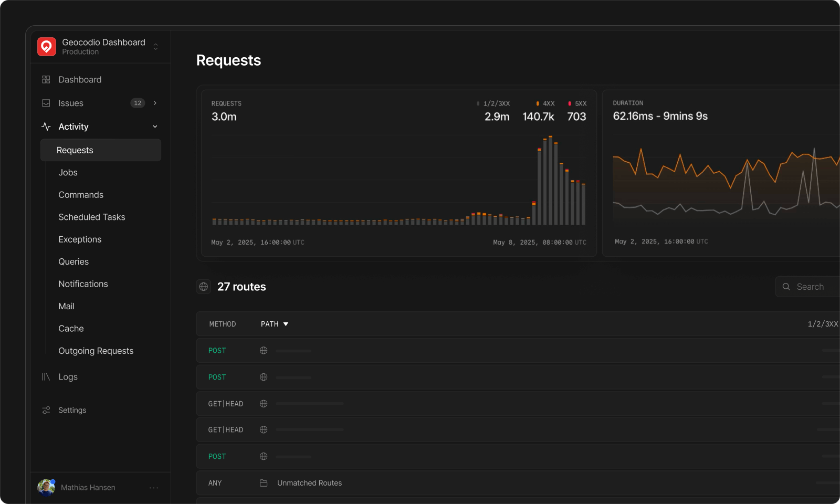This screenshot has width=840, height=504.
Task: Open the Scheduled Tasks section
Action: tap(92, 217)
